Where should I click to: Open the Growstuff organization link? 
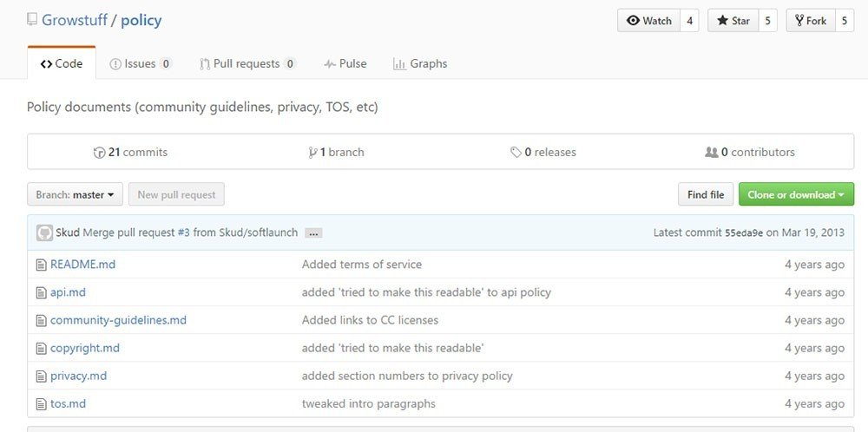click(x=74, y=21)
